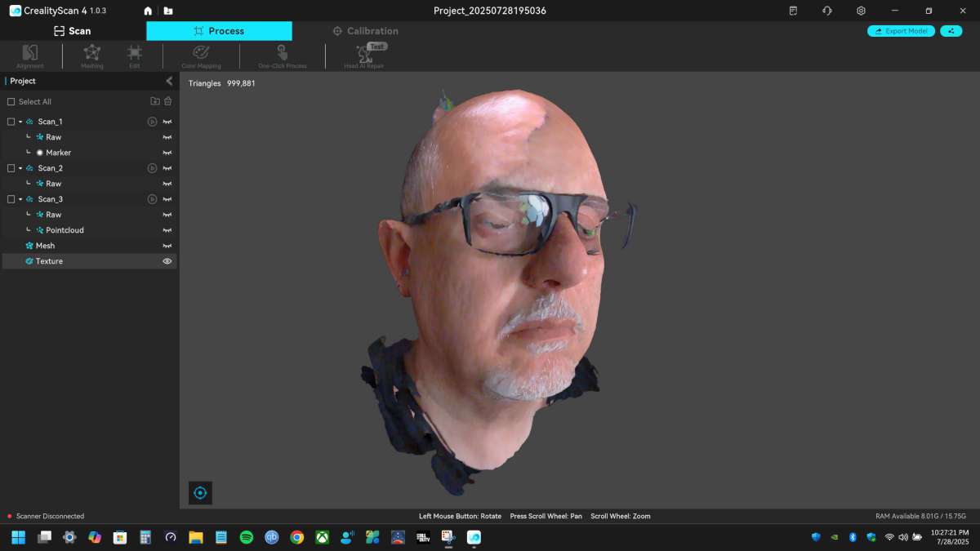This screenshot has height=551, width=980.
Task: Click the play icon on Scan_1 row
Action: [152, 122]
